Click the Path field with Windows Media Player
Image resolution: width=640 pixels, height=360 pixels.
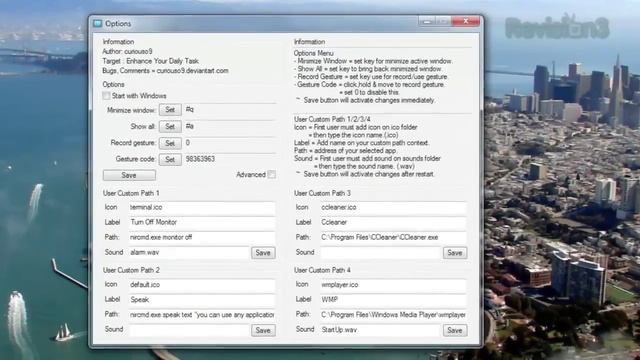(x=393, y=315)
